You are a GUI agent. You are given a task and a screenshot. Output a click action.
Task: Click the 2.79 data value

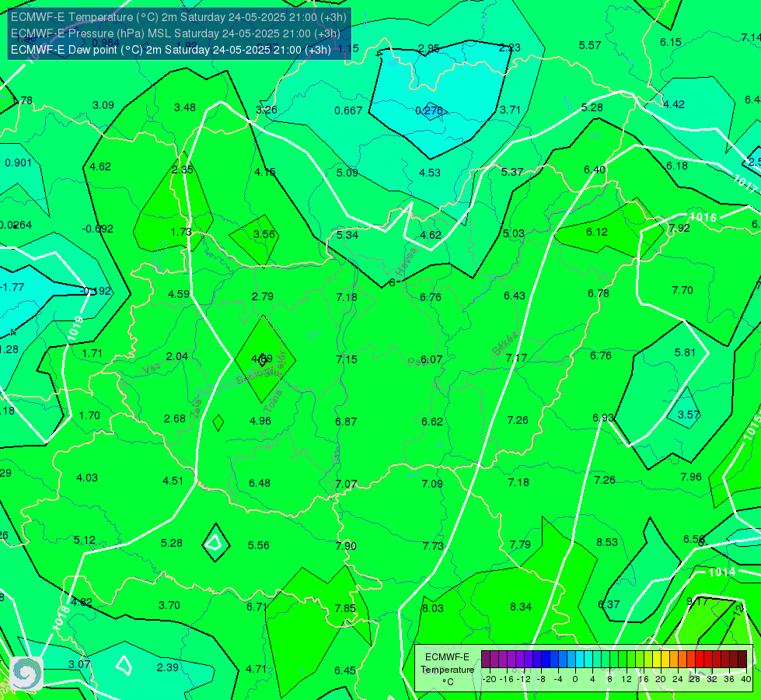pos(263,296)
